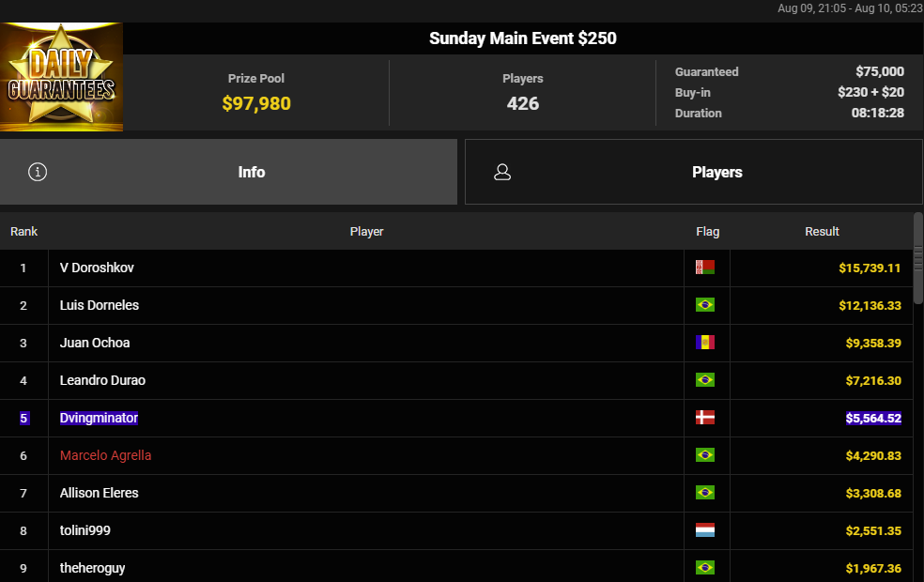The image size is (924, 582).
Task: Sort by the Rank column header
Action: pyautogui.click(x=23, y=232)
